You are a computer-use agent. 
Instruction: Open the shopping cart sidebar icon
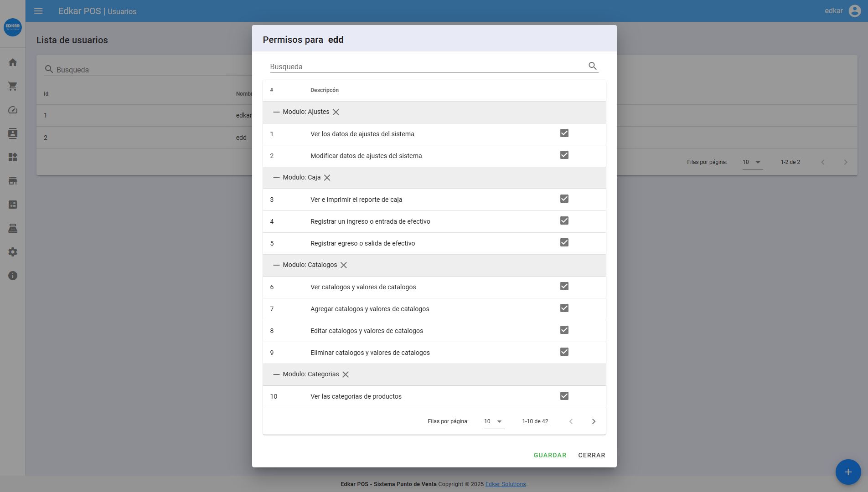coord(13,86)
